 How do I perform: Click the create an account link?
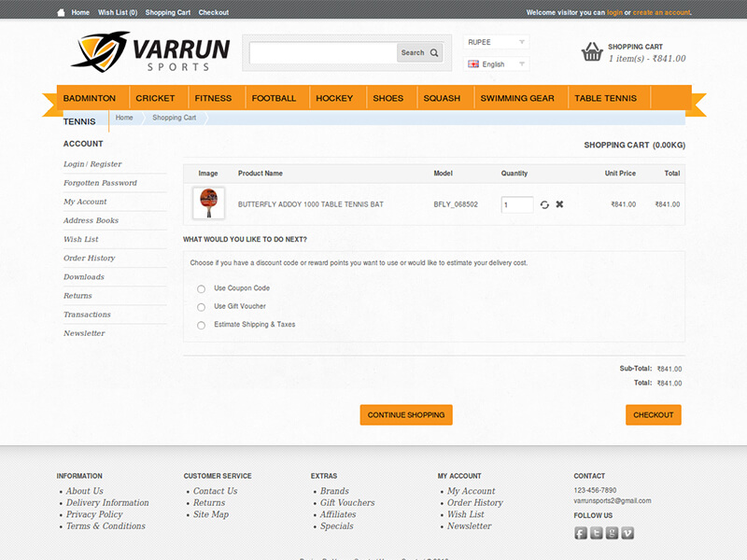(x=661, y=12)
